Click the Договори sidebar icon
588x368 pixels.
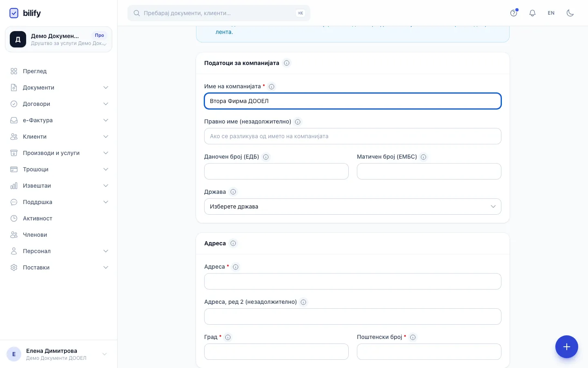tap(14, 104)
